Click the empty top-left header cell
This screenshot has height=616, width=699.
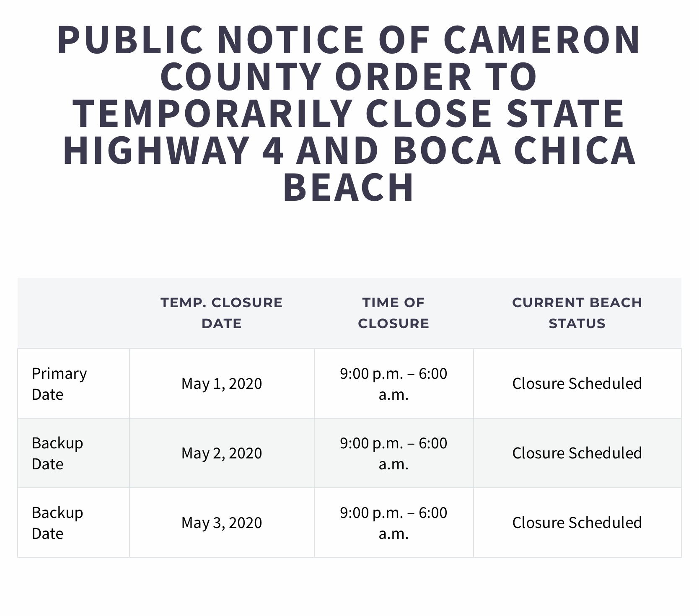73,313
